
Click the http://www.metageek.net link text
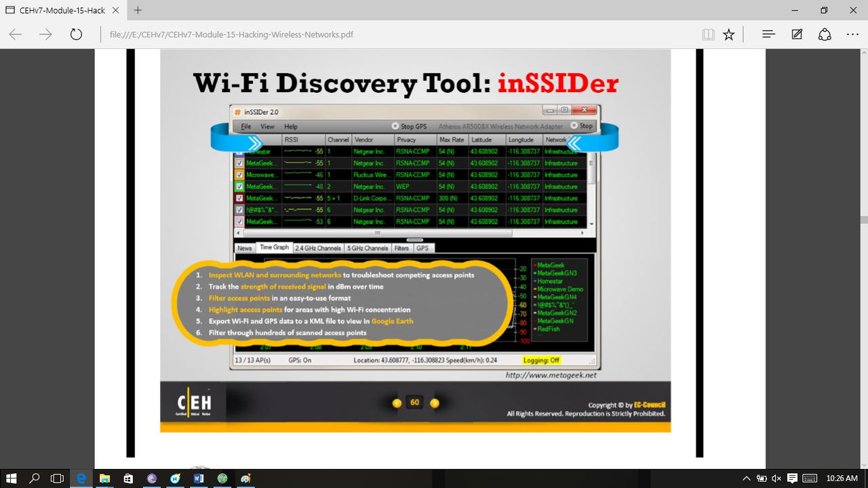pos(551,375)
